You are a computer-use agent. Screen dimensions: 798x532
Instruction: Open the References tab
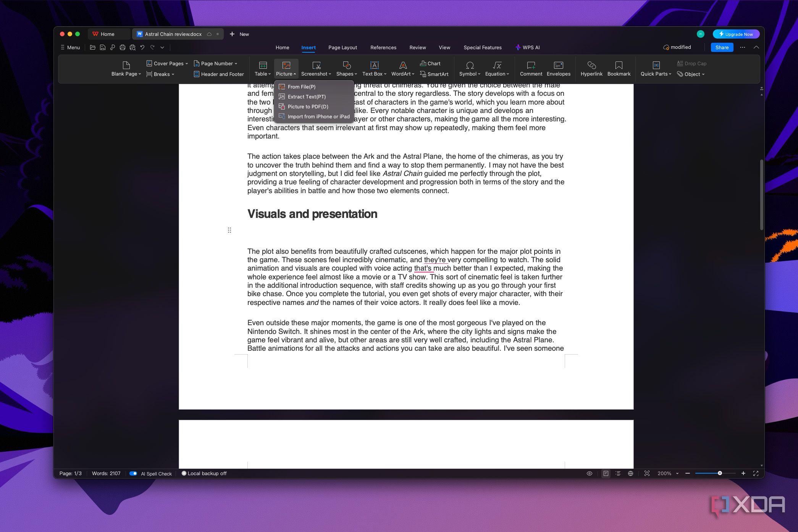(x=383, y=47)
